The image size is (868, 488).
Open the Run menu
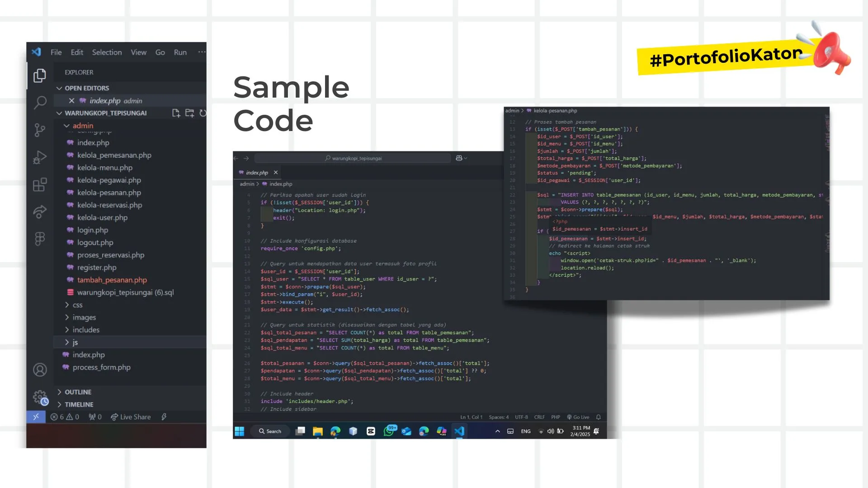[x=180, y=52]
